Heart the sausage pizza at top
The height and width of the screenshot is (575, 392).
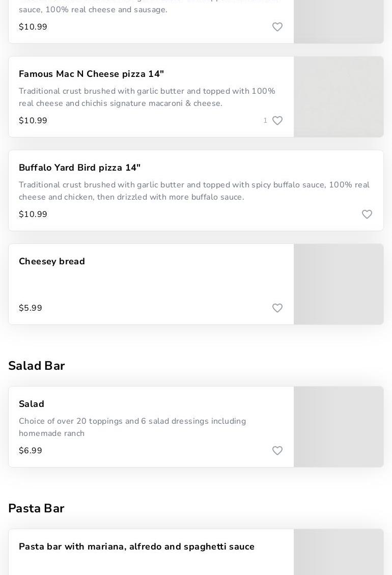pos(277,27)
